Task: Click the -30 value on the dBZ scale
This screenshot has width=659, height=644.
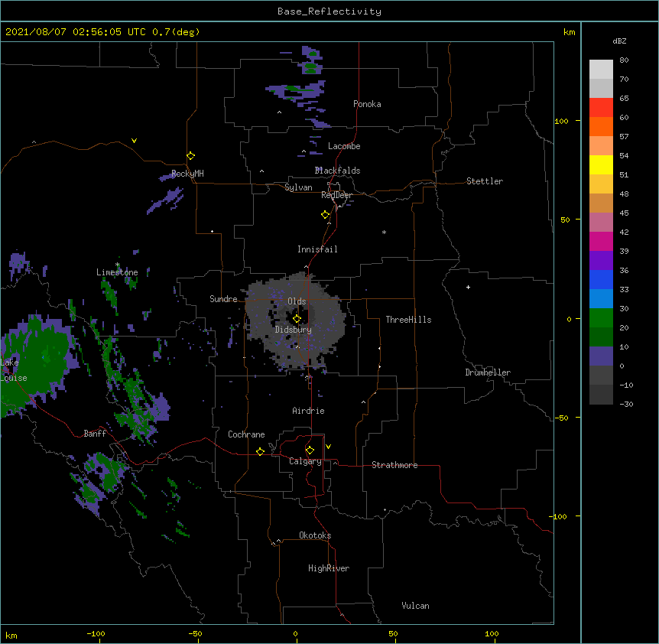Action: [x=626, y=405]
